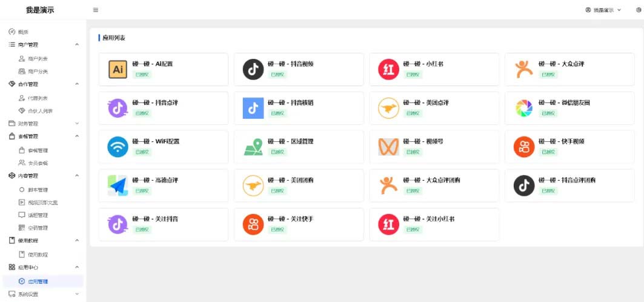Click the 碰一碰 - WiFi配置 icon
644x302 pixels.
118,147
